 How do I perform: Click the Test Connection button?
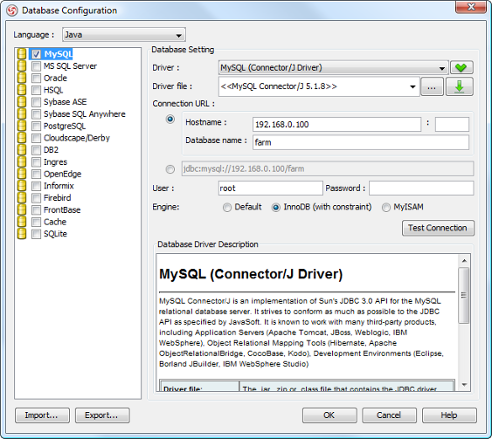pos(438,228)
